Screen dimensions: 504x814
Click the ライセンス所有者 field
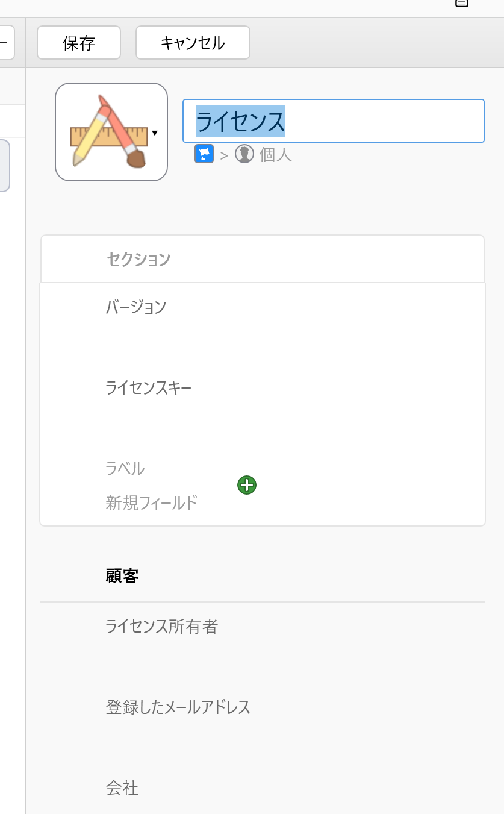(x=161, y=627)
